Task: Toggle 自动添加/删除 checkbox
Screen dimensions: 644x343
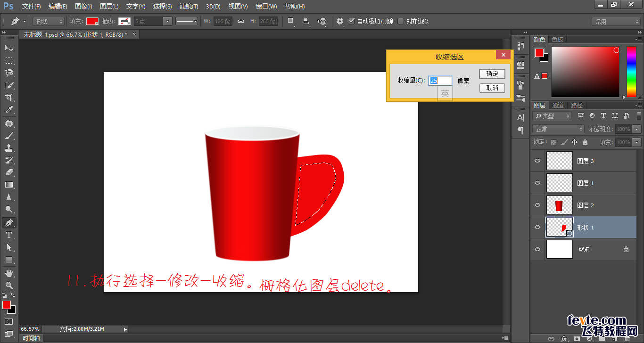Action: (x=351, y=21)
